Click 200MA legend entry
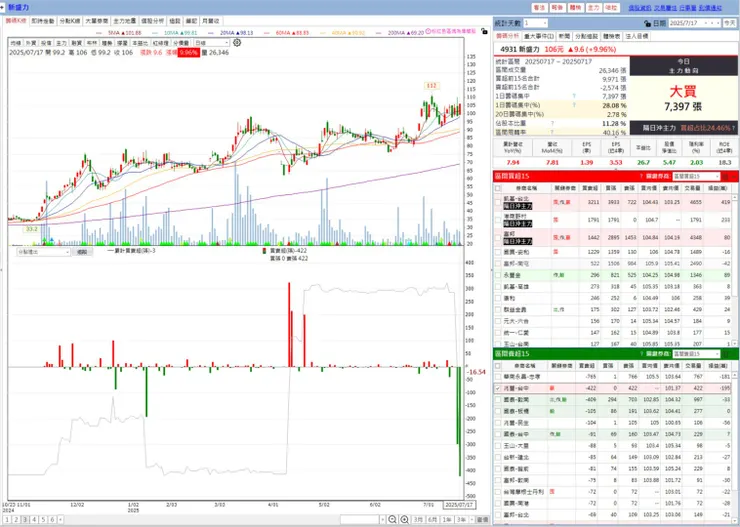The height and width of the screenshot is (527, 740). pos(400,33)
